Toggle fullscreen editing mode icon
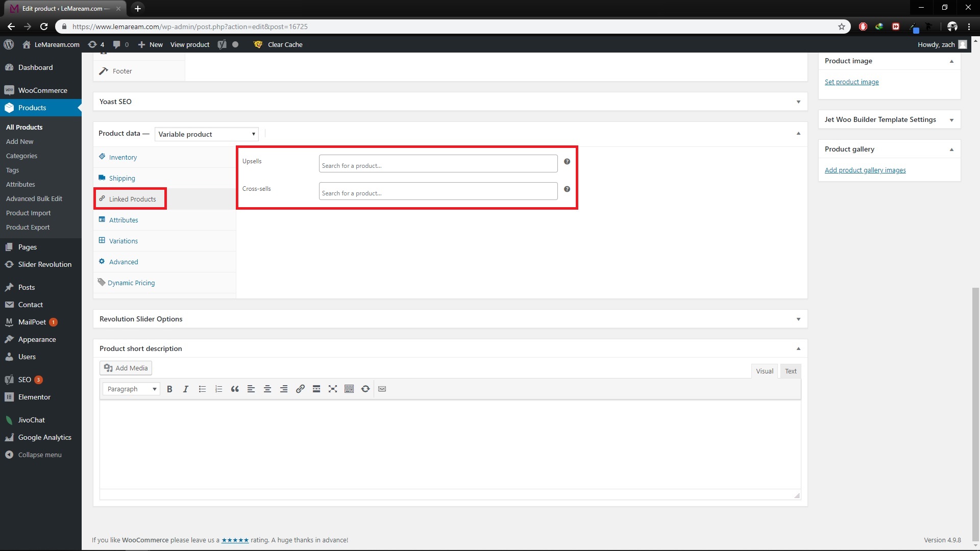Image resolution: width=980 pixels, height=551 pixels. click(x=333, y=389)
